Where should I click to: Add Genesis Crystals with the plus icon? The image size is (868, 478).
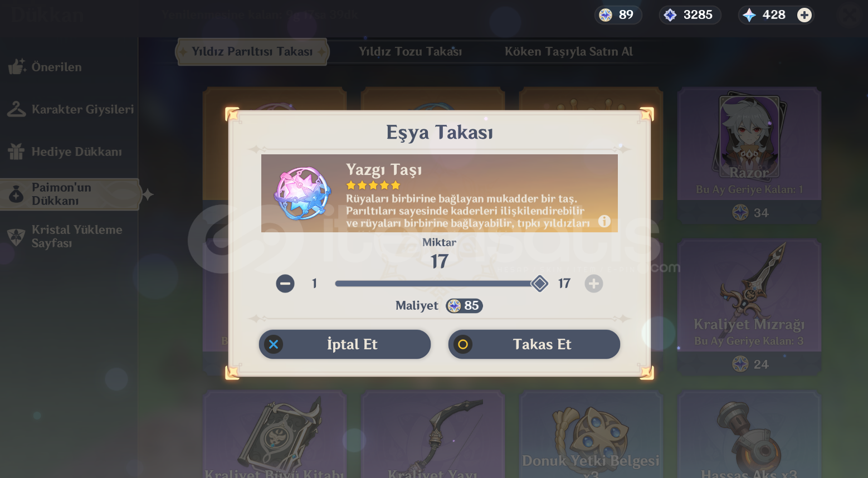804,15
